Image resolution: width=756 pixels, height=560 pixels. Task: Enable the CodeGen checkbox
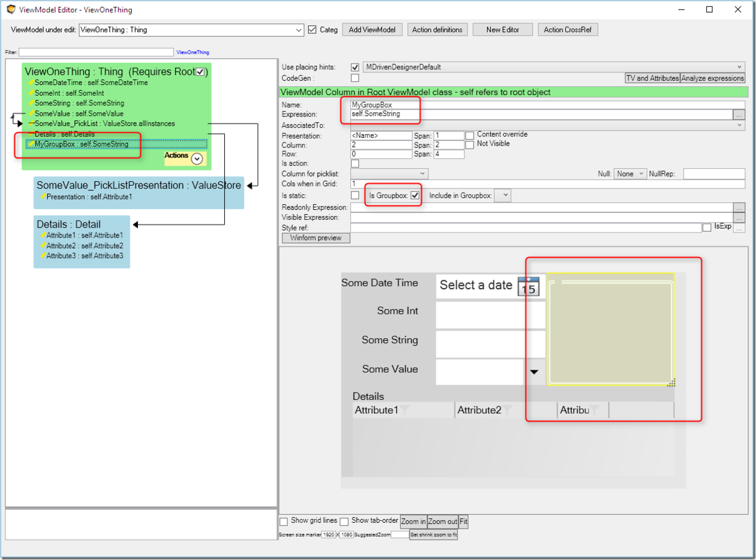click(x=355, y=78)
